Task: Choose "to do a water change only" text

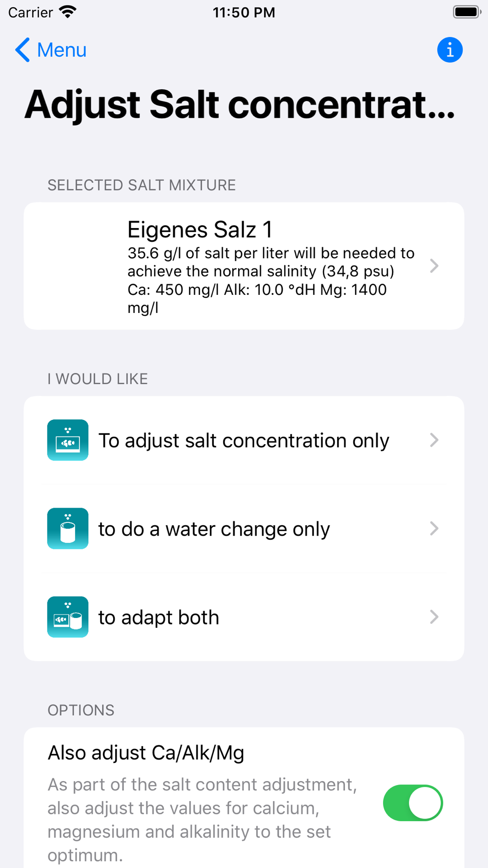Action: 214,529
